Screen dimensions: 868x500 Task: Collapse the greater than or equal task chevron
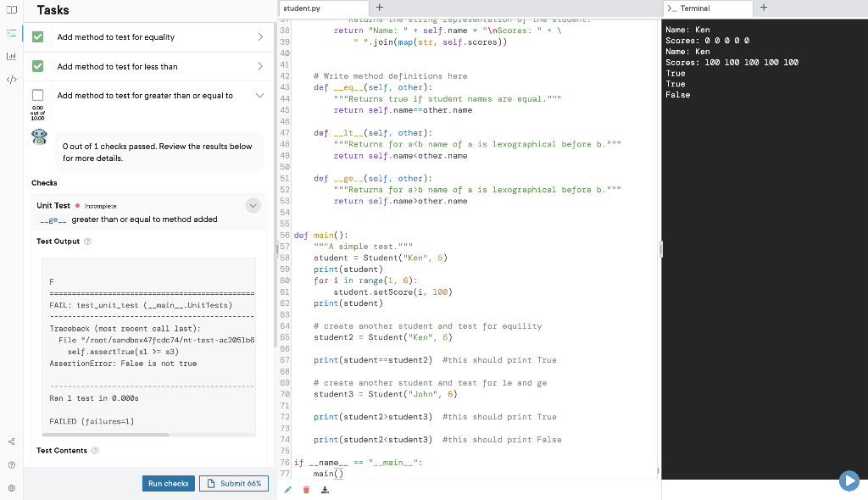click(259, 96)
